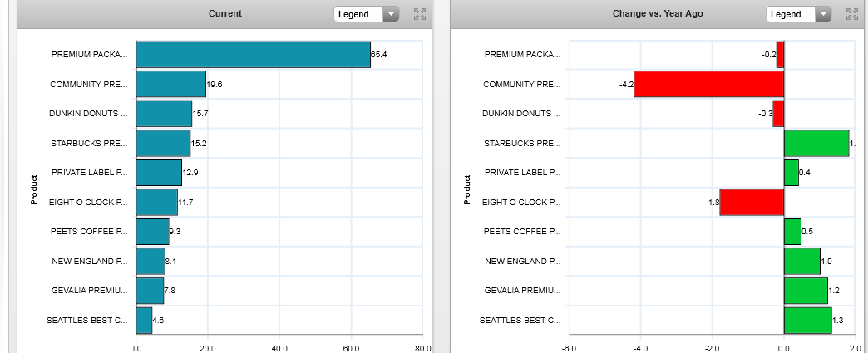Click the DUNKIN DONUTS bar valued 15.7

[x=164, y=114]
